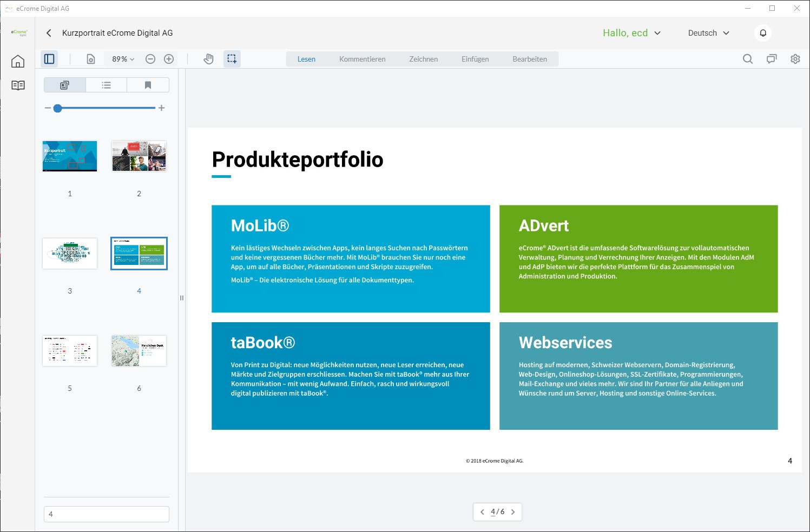810x532 pixels.
Task: Click the Webservices heading
Action: pos(565,343)
